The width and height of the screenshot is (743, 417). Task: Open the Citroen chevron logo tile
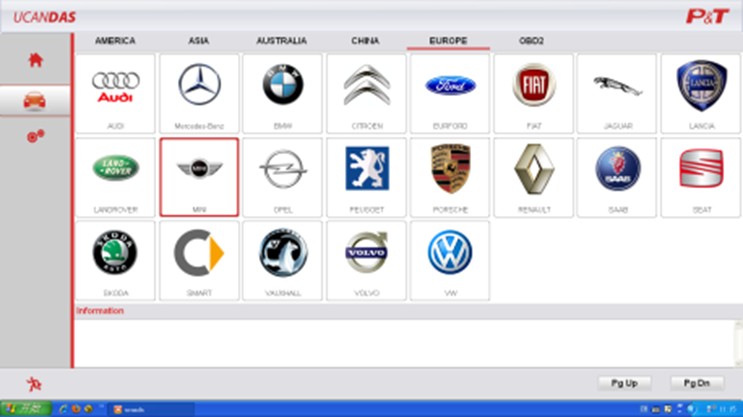click(x=366, y=93)
